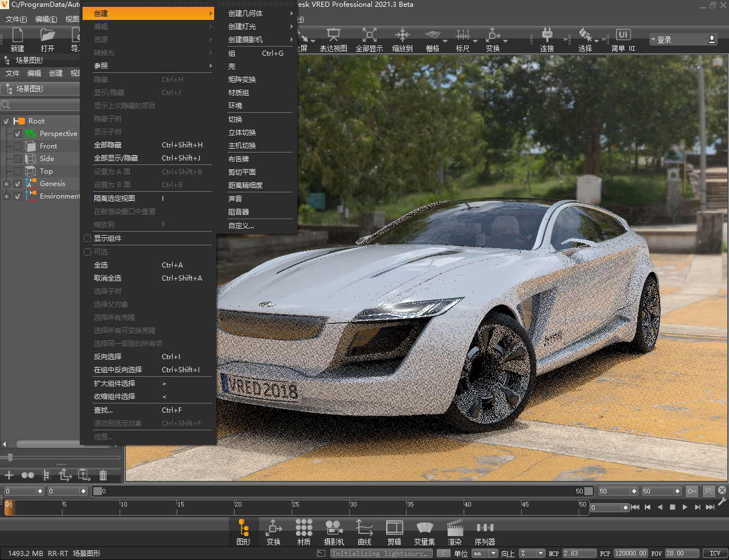
Task: Open the 向上 up-axis Z dropdown
Action: pyautogui.click(x=532, y=553)
